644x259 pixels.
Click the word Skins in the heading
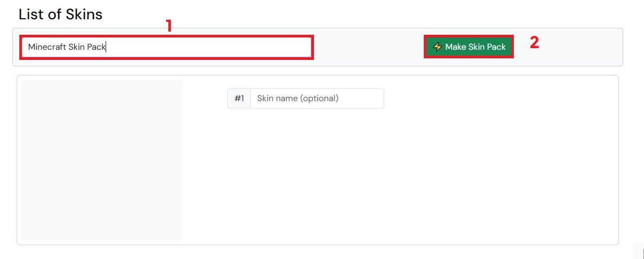pos(84,14)
